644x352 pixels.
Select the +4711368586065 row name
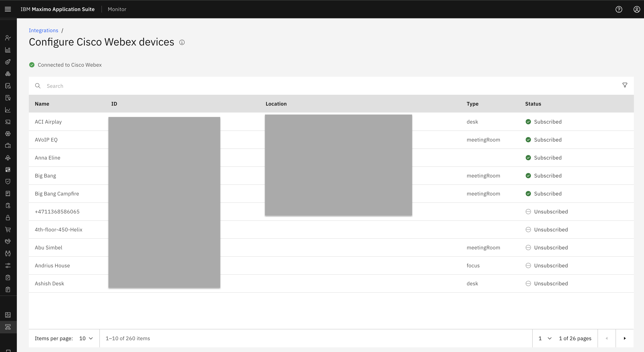57,212
